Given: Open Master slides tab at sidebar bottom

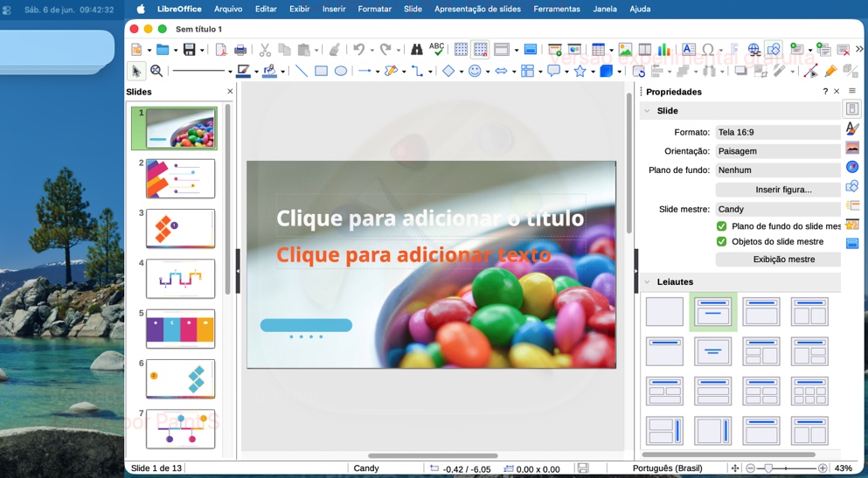Looking at the screenshot, I should pos(852,243).
